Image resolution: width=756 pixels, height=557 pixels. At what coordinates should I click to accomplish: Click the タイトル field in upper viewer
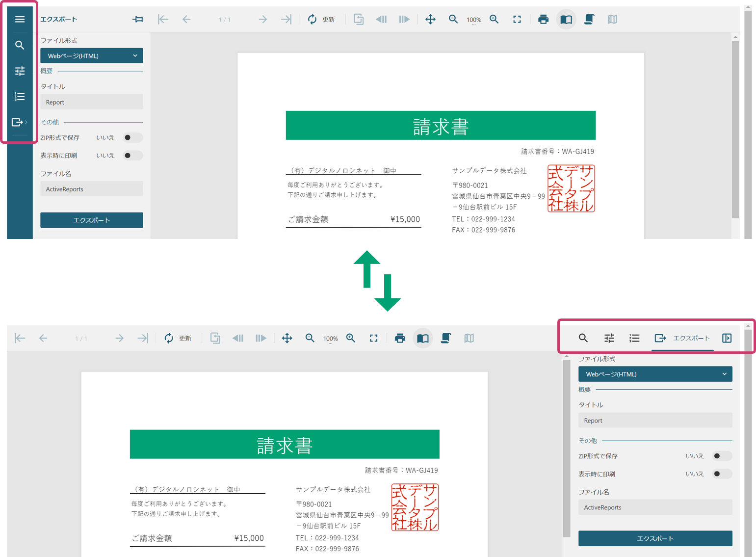click(x=92, y=102)
